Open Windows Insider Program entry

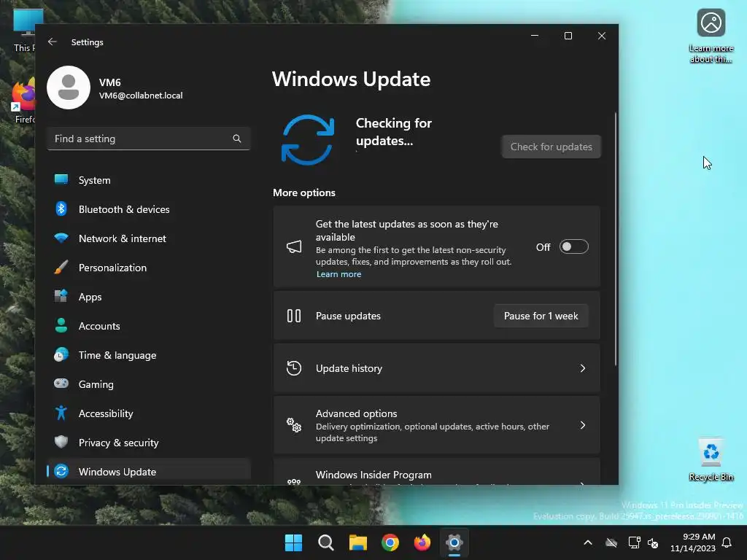click(436, 472)
